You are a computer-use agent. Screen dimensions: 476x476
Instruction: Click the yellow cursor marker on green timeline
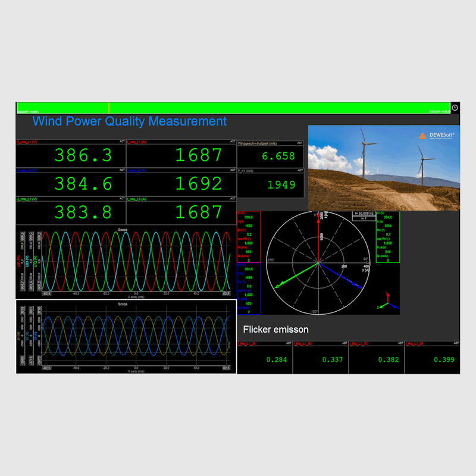tap(109, 108)
